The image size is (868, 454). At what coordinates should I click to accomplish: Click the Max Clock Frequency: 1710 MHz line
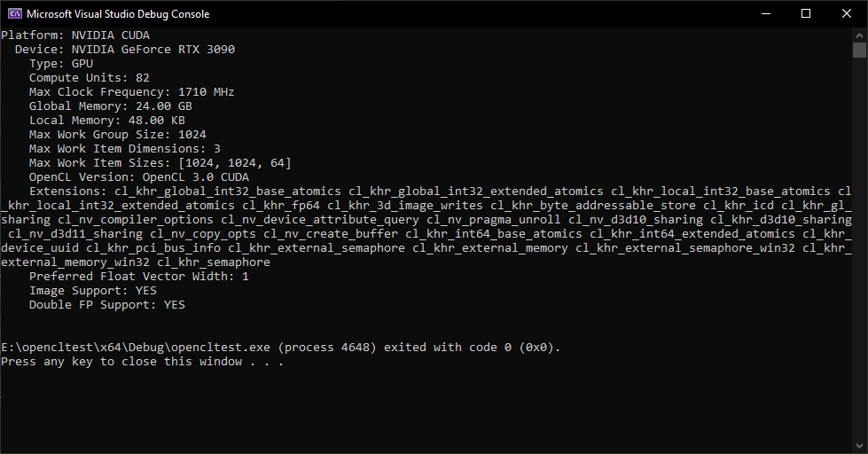tap(132, 92)
